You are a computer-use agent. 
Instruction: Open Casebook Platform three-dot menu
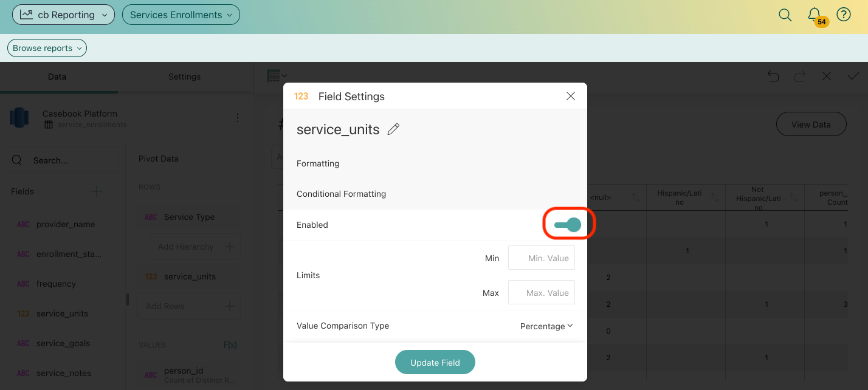[x=238, y=118]
